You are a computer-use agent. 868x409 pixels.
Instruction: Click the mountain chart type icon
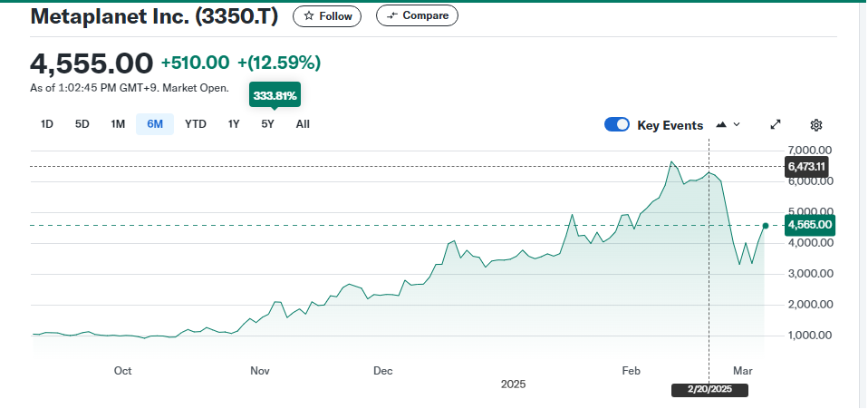[x=721, y=125]
